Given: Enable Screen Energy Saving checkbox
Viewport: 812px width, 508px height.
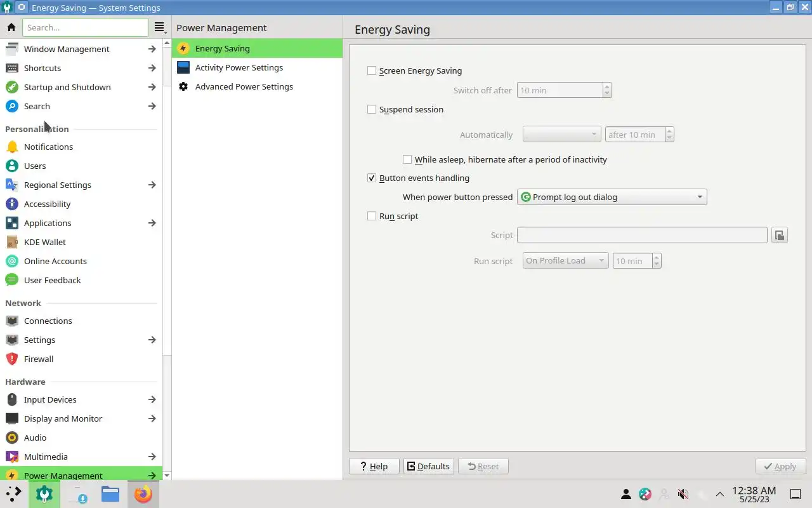Looking at the screenshot, I should point(372,70).
